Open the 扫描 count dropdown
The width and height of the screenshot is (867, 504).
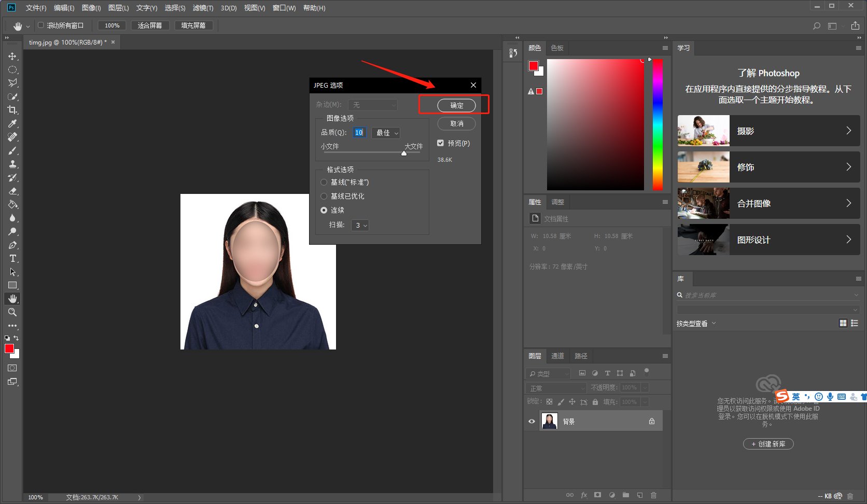pyautogui.click(x=360, y=225)
